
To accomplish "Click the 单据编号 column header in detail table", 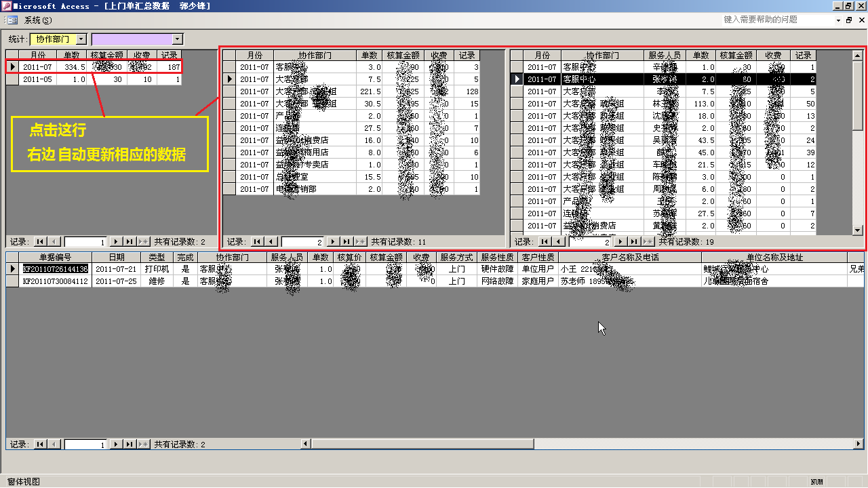I will [55, 258].
